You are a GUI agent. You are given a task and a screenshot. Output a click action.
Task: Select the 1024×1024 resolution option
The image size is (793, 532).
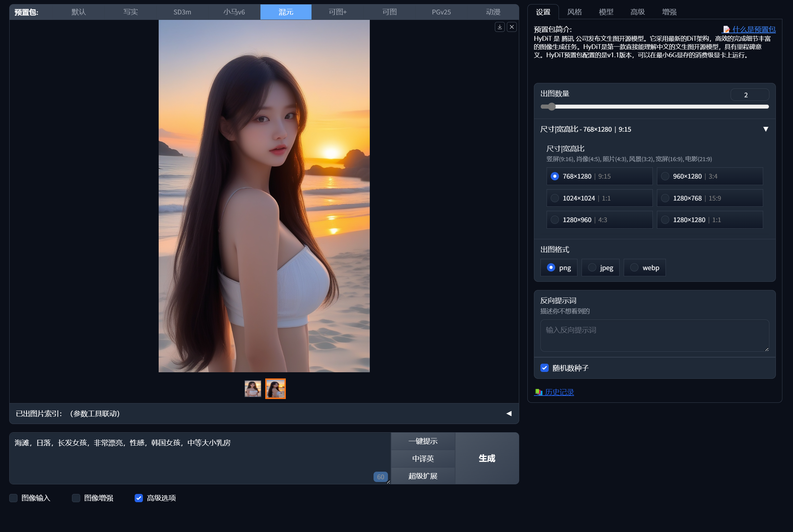click(555, 198)
